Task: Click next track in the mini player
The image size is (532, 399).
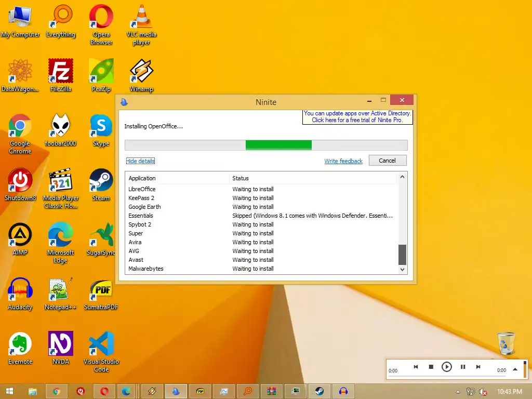Action: [x=478, y=367]
